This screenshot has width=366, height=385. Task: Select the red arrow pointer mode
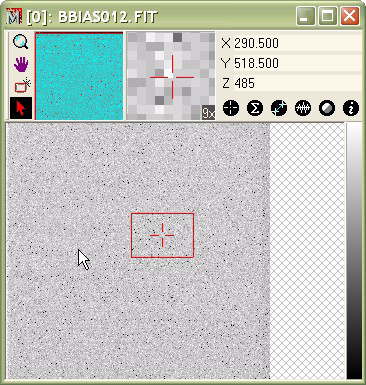click(x=21, y=108)
